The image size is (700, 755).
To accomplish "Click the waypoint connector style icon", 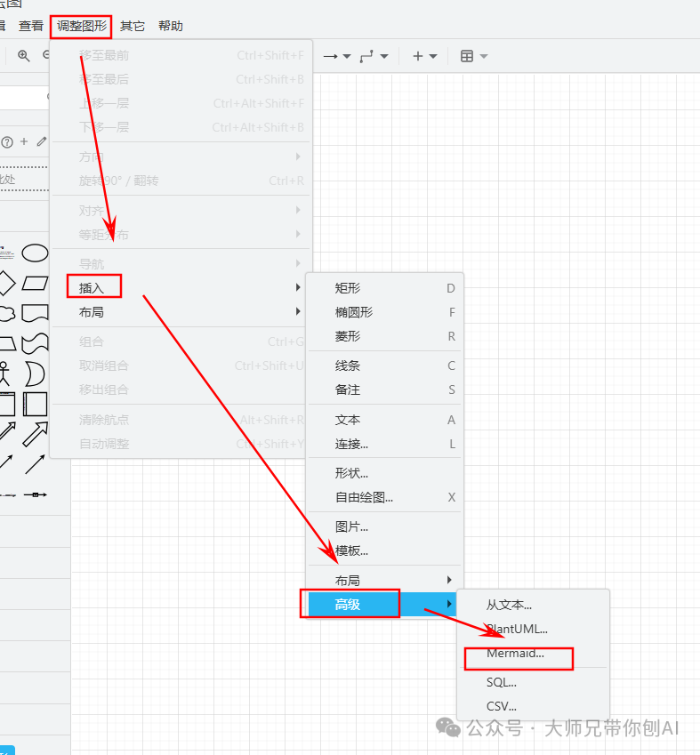I will (366, 56).
